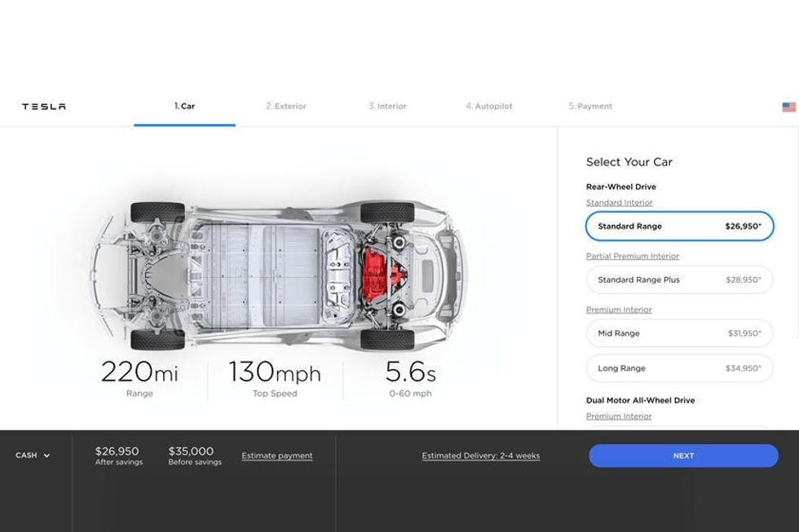The image size is (799, 532).
Task: Select the Mid Range option
Action: (x=678, y=333)
